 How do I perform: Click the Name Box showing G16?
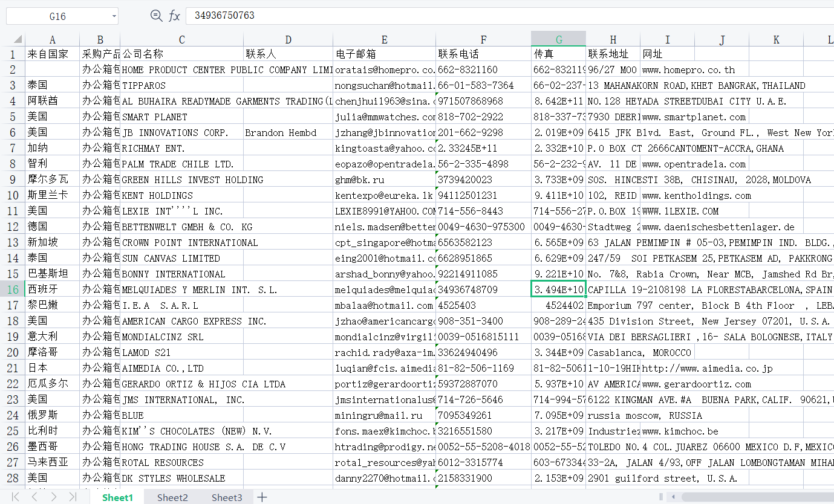click(x=57, y=16)
